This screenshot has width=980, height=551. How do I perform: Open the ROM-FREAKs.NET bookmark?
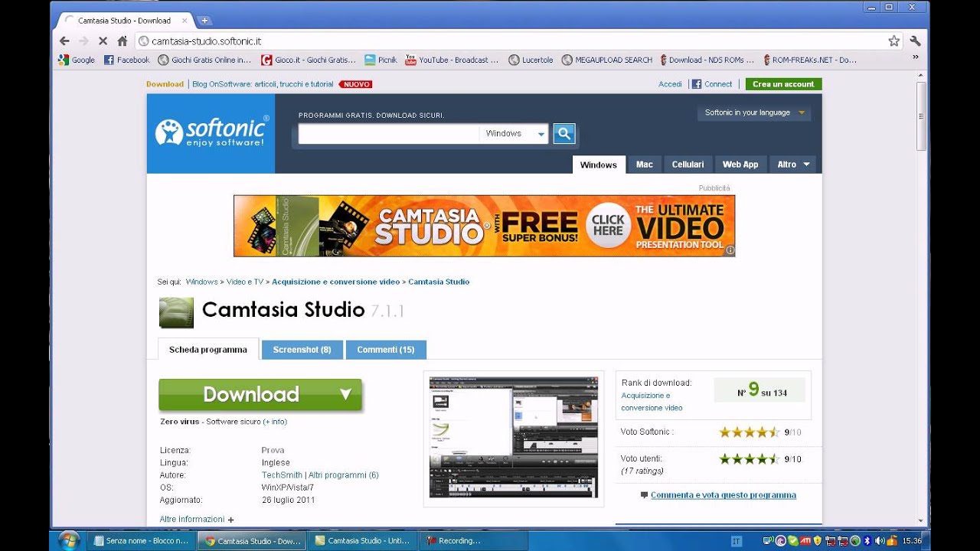click(x=811, y=60)
